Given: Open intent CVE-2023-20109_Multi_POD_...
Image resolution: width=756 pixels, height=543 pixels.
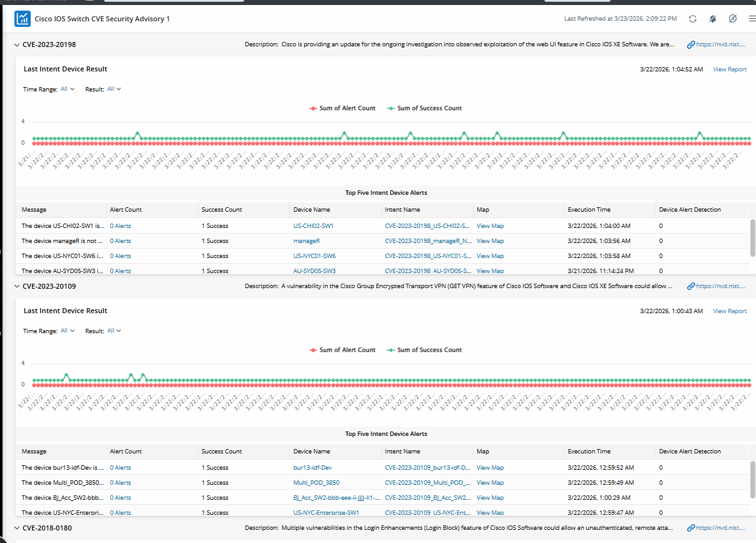Looking at the screenshot, I should tap(428, 483).
